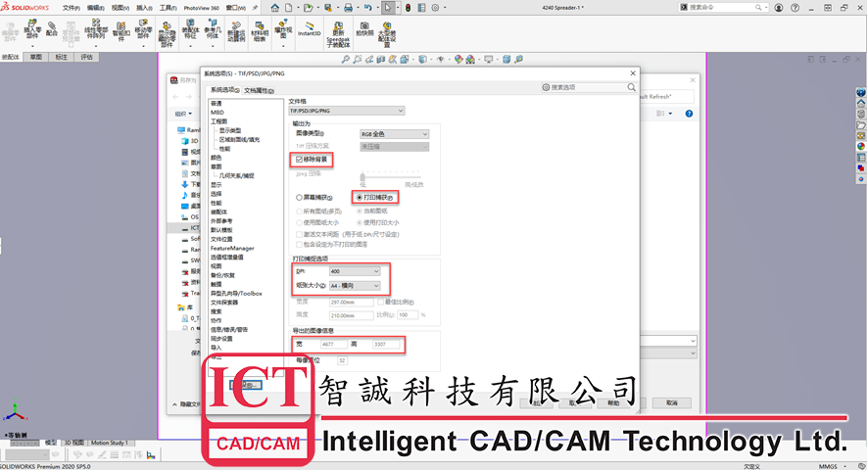Open the 智能扣件 (Smart Fasteners) tool
The width and height of the screenshot is (868, 471).
tap(121, 29)
